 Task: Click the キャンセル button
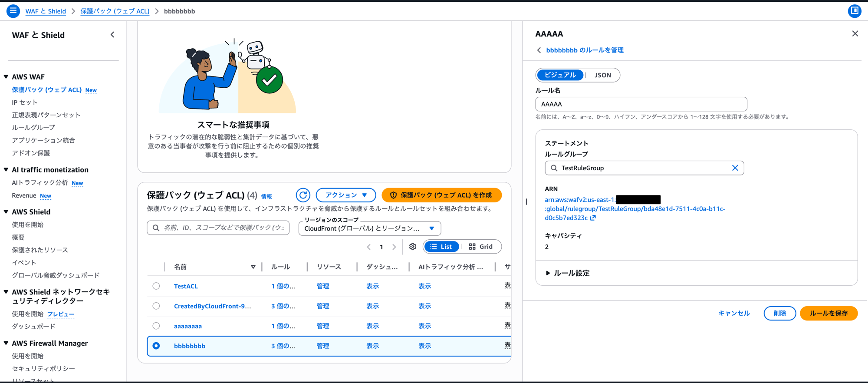click(x=734, y=313)
